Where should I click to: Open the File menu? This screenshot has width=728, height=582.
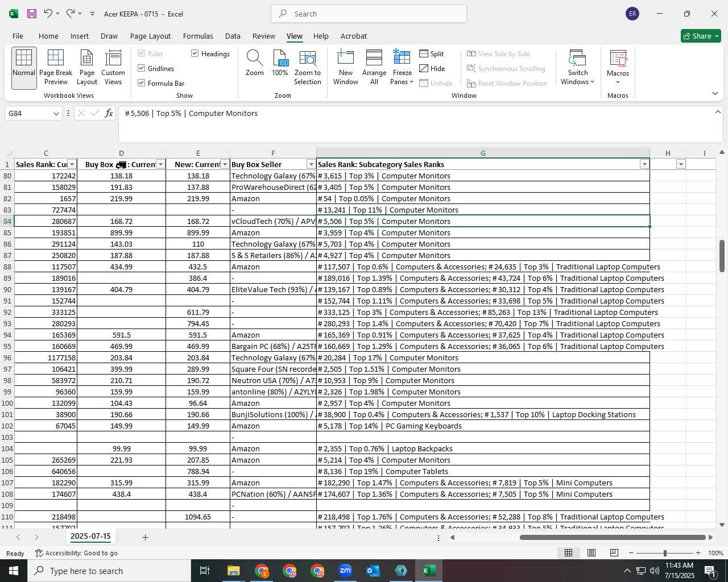point(18,36)
